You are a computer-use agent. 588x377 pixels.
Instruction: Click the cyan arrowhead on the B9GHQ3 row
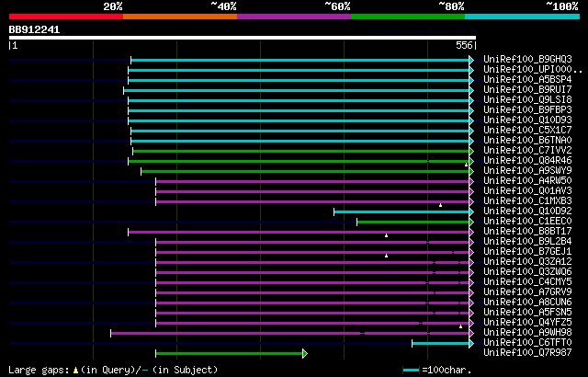pyautogui.click(x=471, y=60)
